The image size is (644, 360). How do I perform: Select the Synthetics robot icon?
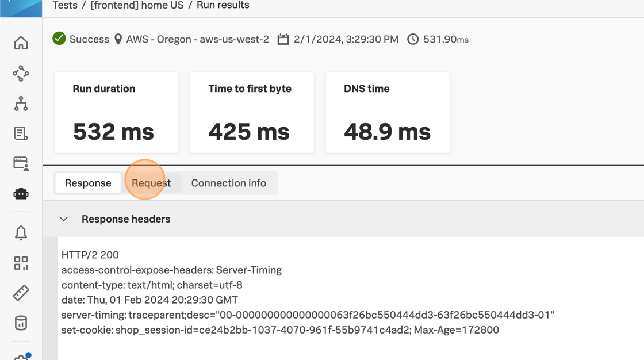pyautogui.click(x=21, y=194)
